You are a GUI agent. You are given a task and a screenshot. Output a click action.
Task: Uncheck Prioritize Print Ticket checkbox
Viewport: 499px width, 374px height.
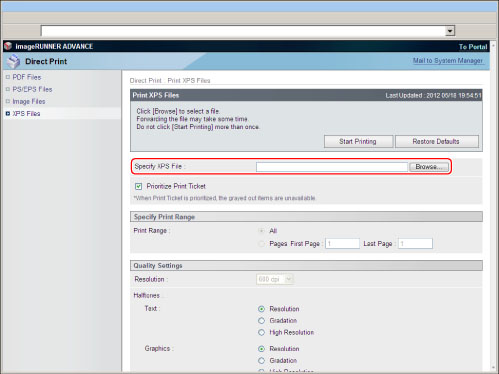click(138, 186)
